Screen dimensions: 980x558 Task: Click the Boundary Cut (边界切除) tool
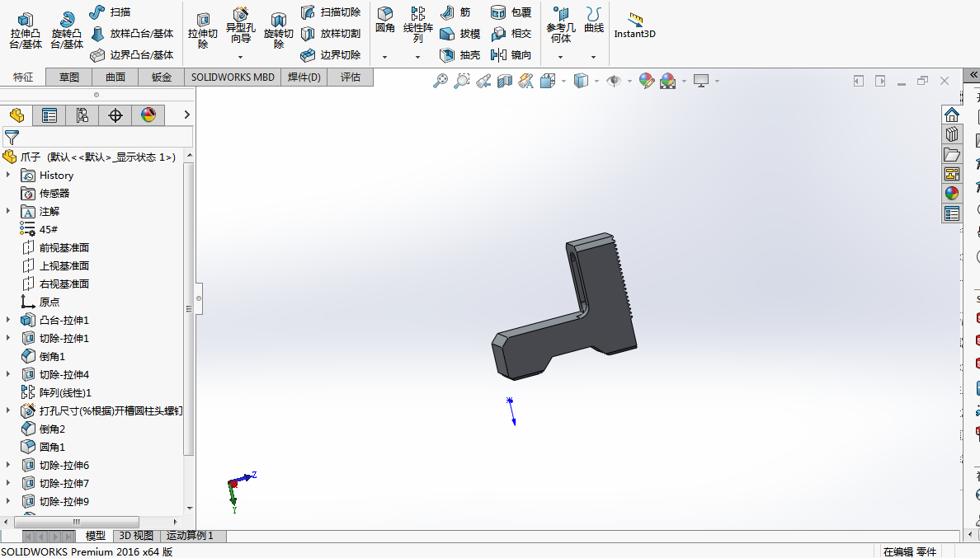pos(331,55)
